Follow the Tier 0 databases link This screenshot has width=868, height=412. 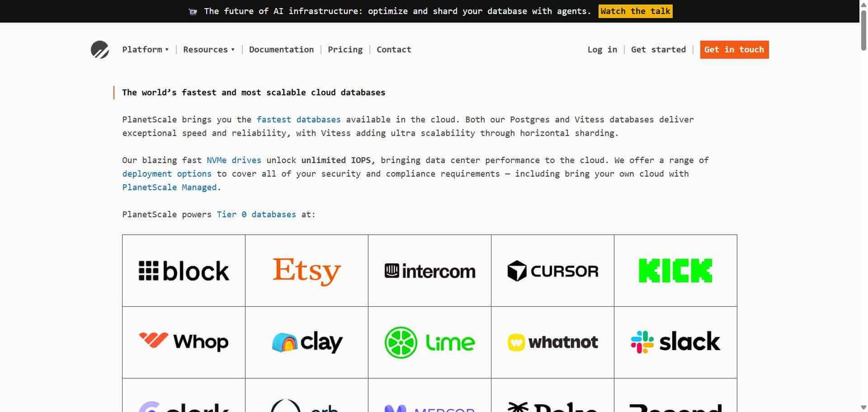coord(257,214)
